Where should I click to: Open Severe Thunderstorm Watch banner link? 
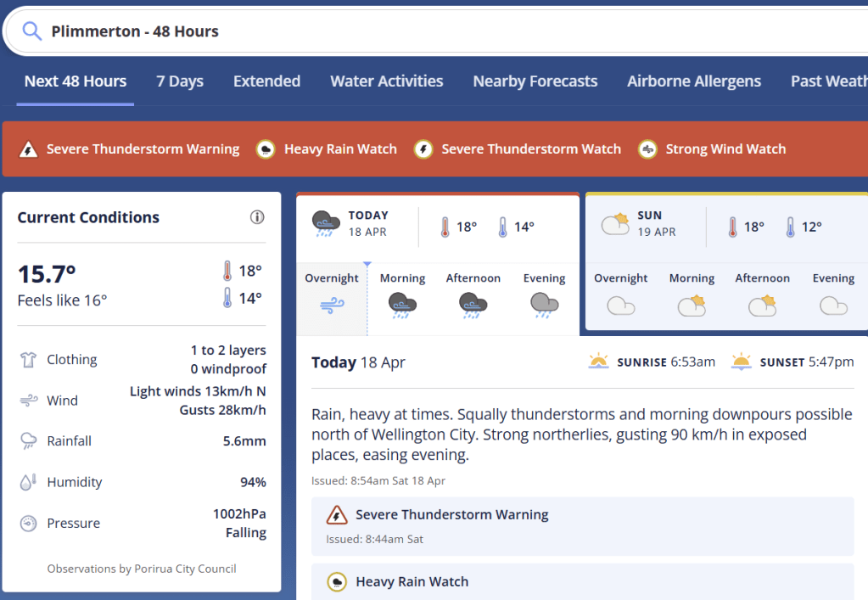coord(530,149)
